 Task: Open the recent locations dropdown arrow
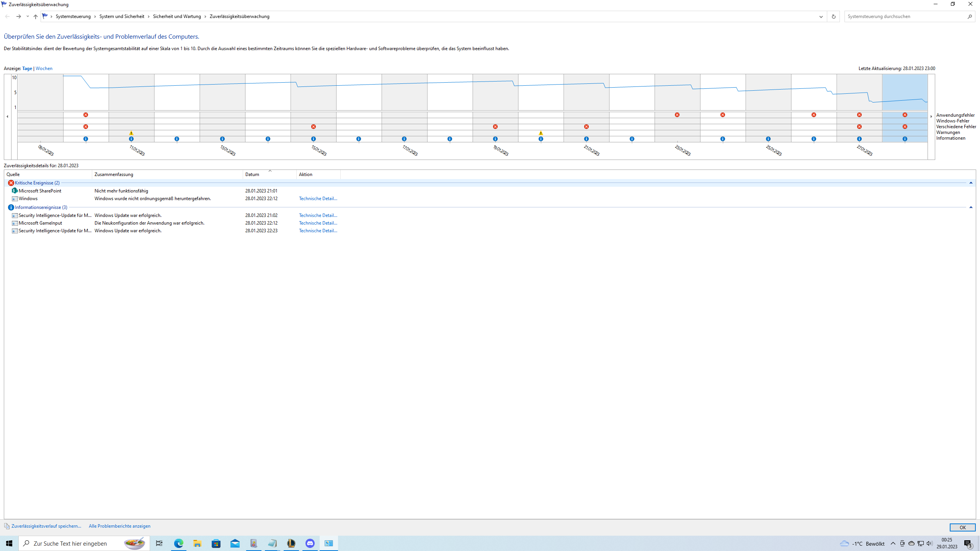click(28, 16)
